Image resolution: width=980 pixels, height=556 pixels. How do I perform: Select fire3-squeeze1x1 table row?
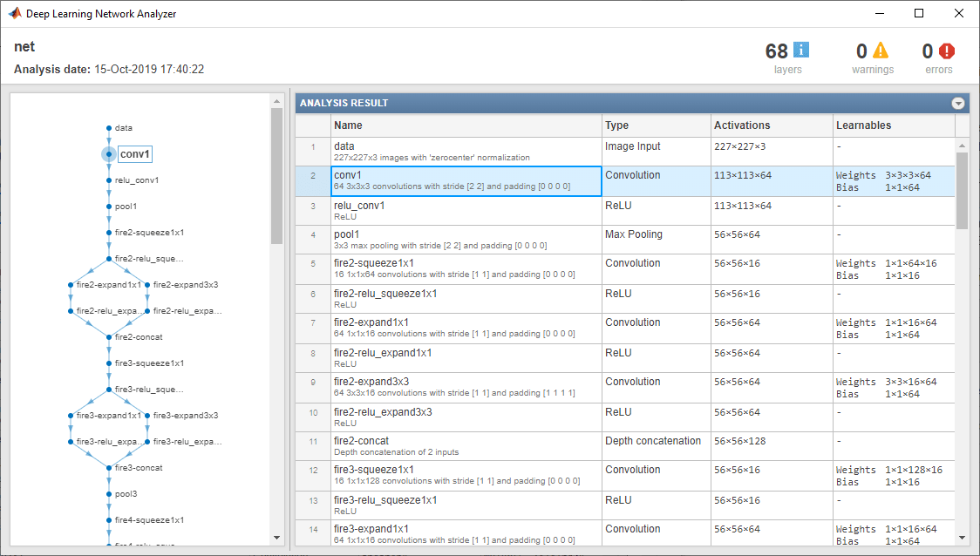(625, 476)
